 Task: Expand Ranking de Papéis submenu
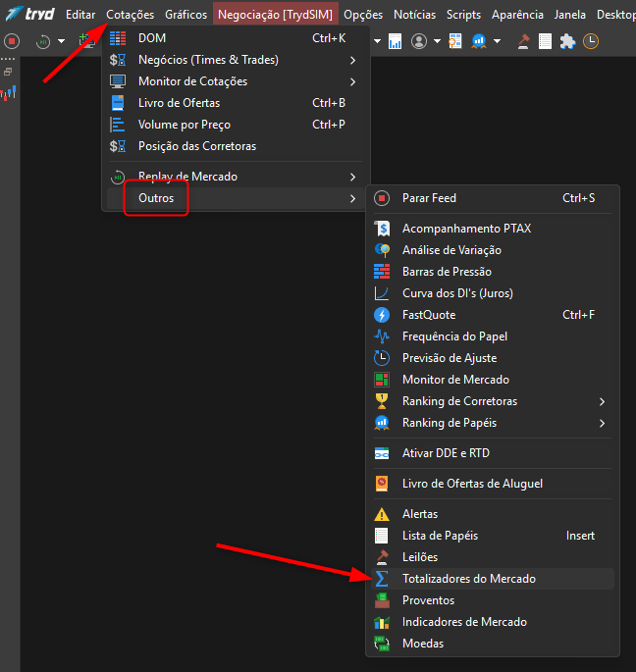(x=493, y=423)
